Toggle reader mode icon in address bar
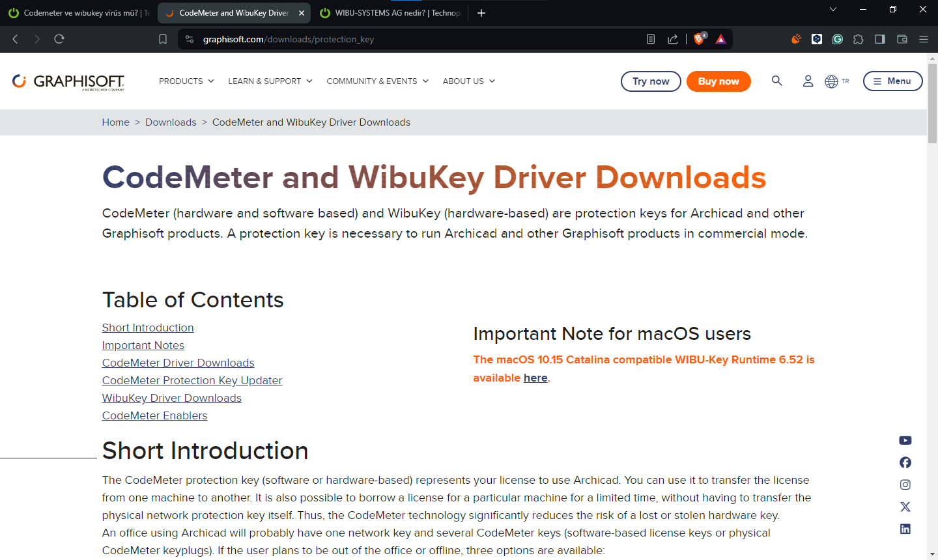Image resolution: width=938 pixels, height=560 pixels. [651, 39]
